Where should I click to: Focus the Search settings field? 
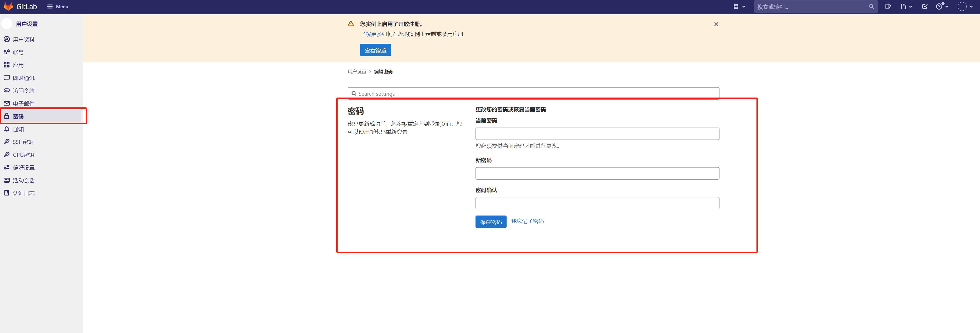click(533, 93)
